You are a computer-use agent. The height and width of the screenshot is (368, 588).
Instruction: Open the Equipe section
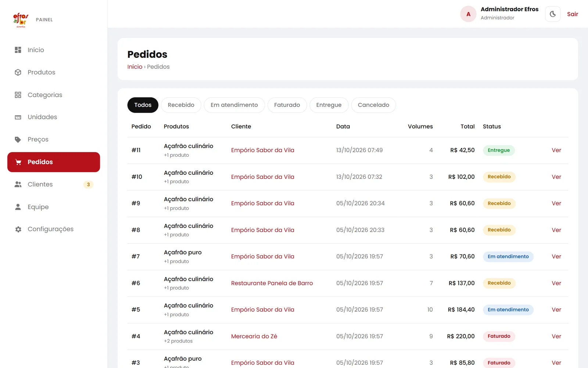point(54,207)
